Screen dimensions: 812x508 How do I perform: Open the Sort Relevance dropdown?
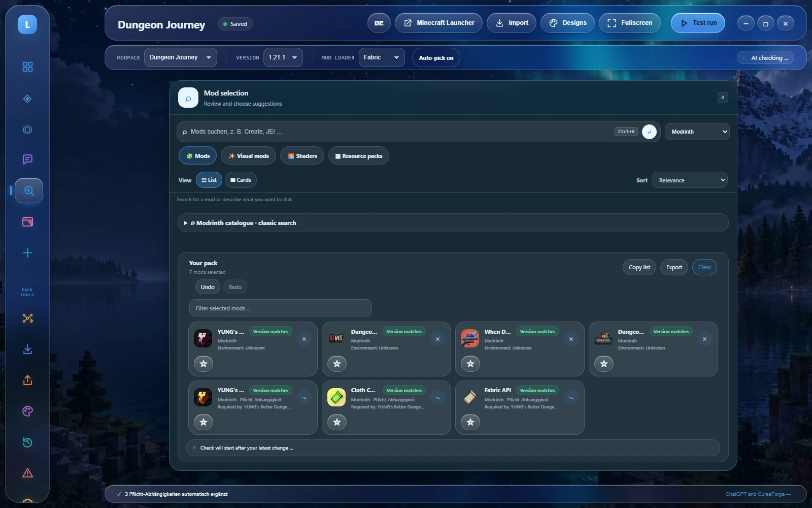(x=689, y=180)
